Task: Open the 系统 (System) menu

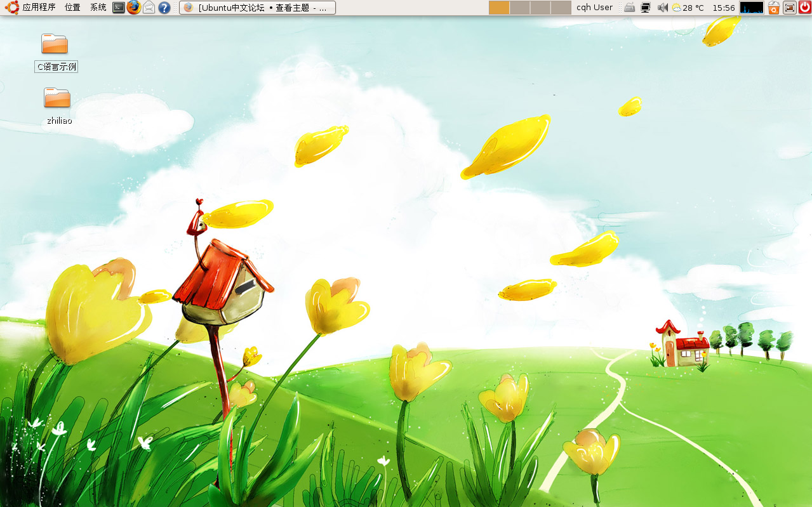Action: pos(98,8)
